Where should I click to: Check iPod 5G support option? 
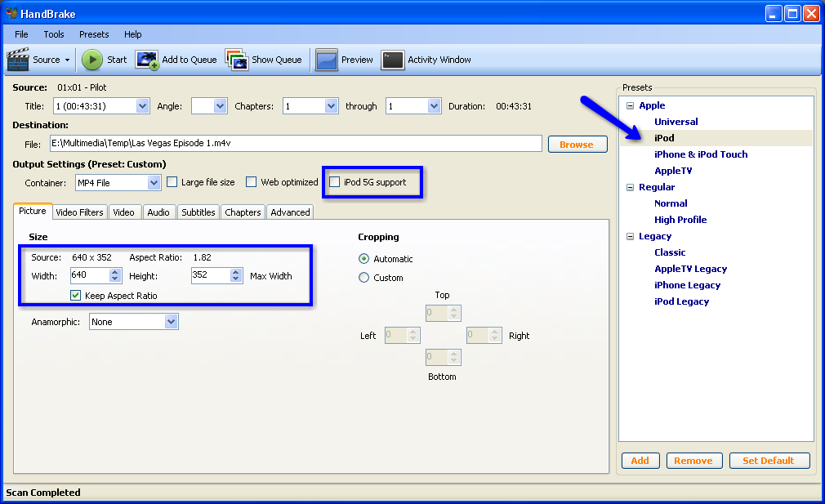click(x=335, y=182)
